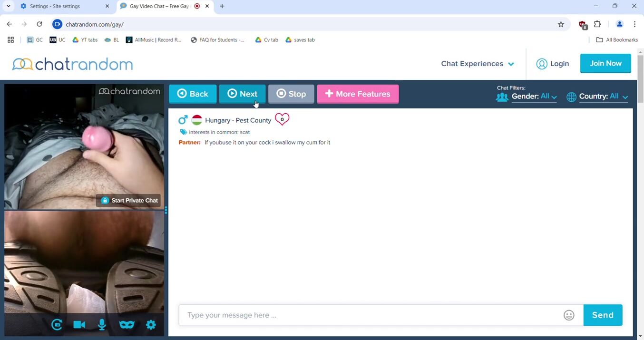Click the 'Type your message here' field
Image resolution: width=644 pixels, height=340 pixels.
371,315
